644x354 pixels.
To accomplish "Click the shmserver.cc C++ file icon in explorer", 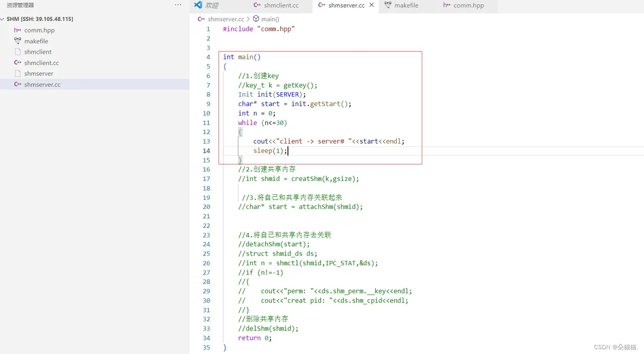I will (x=17, y=84).
